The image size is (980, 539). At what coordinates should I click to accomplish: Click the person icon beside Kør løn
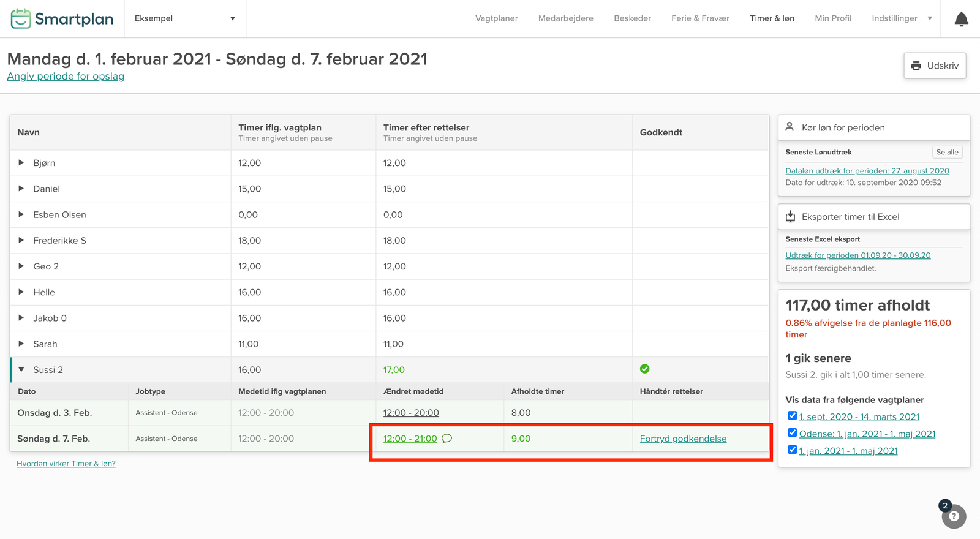pyautogui.click(x=790, y=127)
